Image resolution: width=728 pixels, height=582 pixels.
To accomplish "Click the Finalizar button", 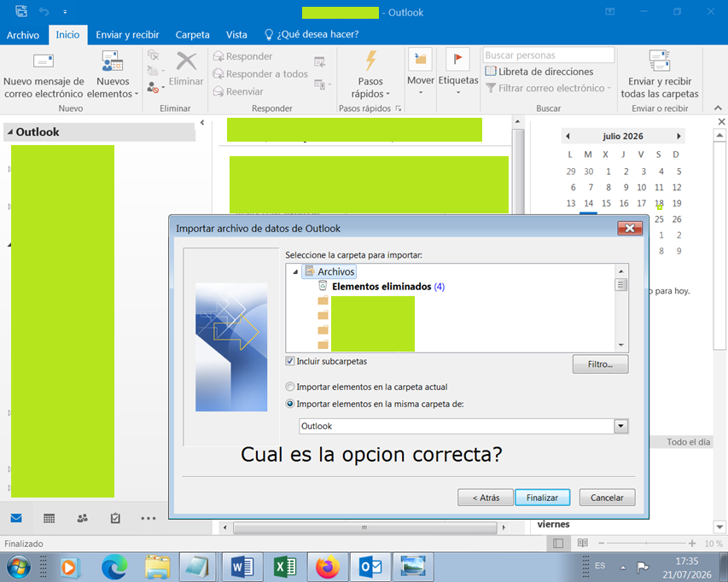I will (542, 498).
